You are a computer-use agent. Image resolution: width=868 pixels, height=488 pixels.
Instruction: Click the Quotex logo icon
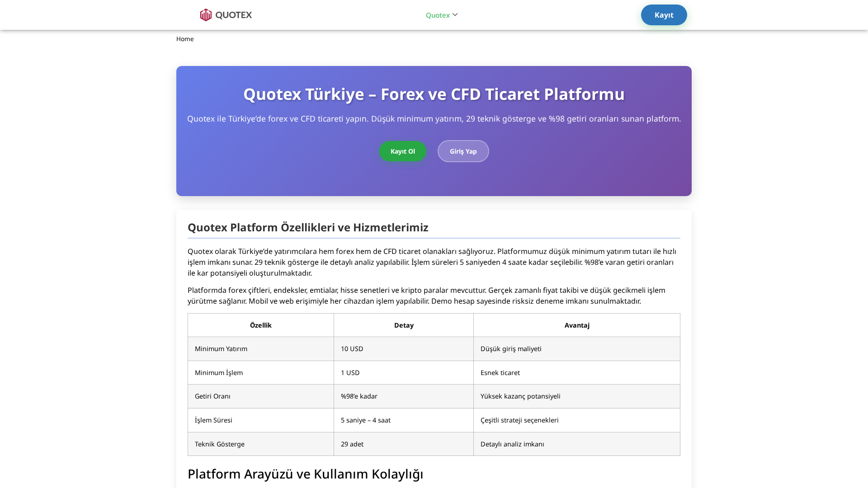coord(206,14)
